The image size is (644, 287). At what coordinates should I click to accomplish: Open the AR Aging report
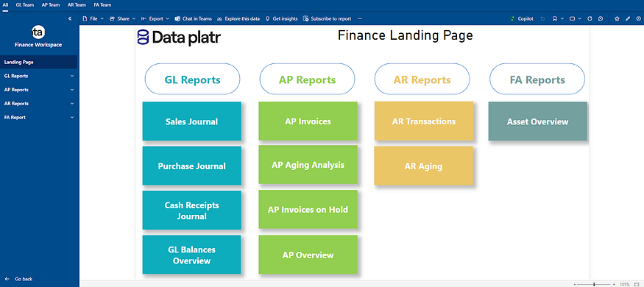click(424, 166)
